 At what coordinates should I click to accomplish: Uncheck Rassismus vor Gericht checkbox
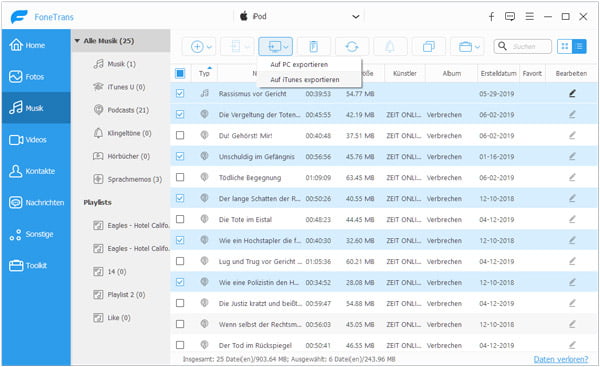(180, 93)
